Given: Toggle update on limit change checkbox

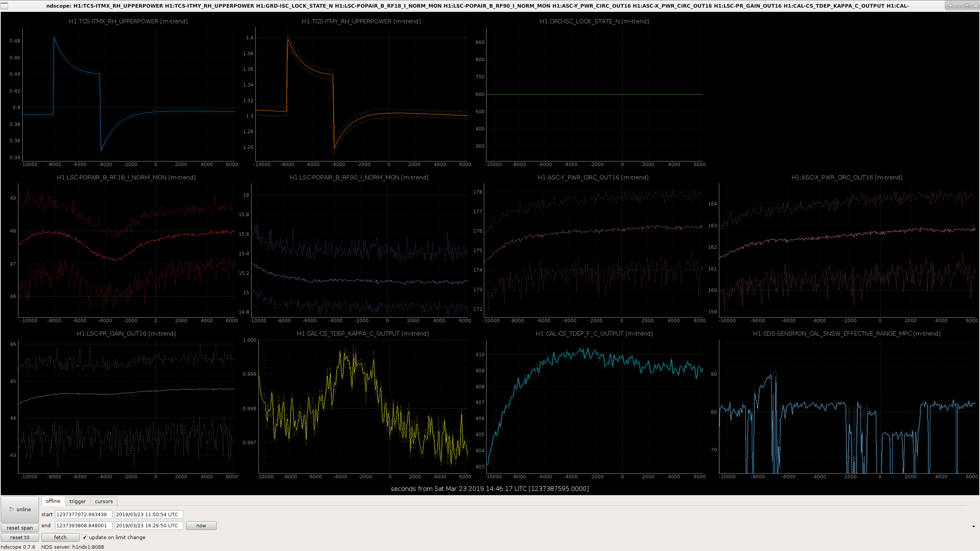Looking at the screenshot, I should click(x=85, y=537).
